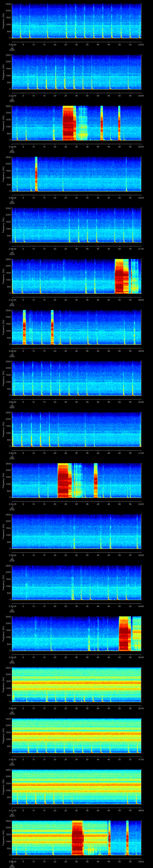This screenshot has width=153, height=868.
Task: Click the 34:00 time axis label
Action: pyautogui.click(x=141, y=606)
